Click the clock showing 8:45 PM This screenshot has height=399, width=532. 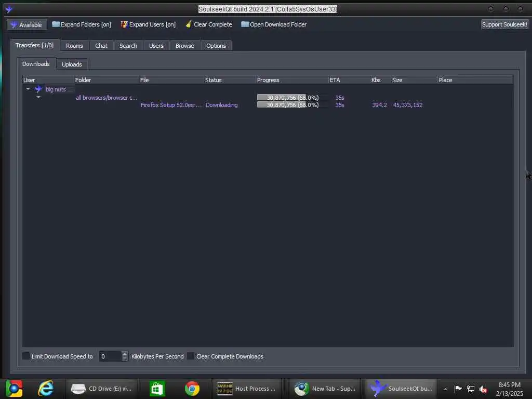509,389
